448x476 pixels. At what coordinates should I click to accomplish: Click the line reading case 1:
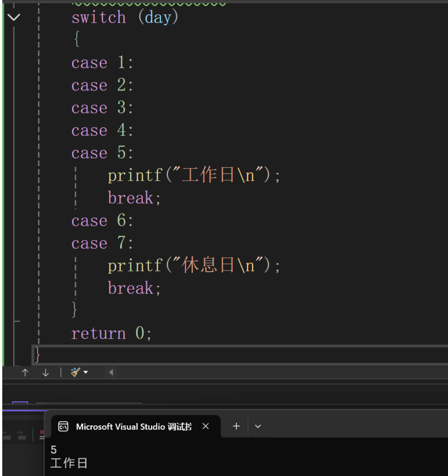click(x=102, y=63)
